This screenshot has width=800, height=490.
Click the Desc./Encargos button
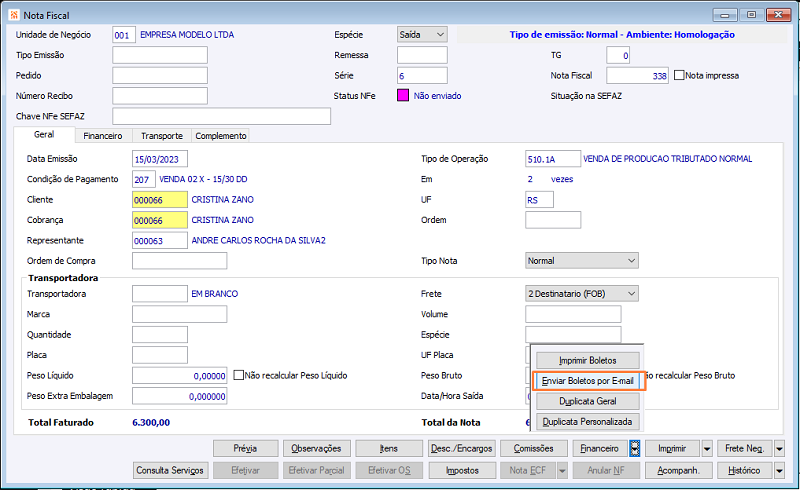point(462,449)
